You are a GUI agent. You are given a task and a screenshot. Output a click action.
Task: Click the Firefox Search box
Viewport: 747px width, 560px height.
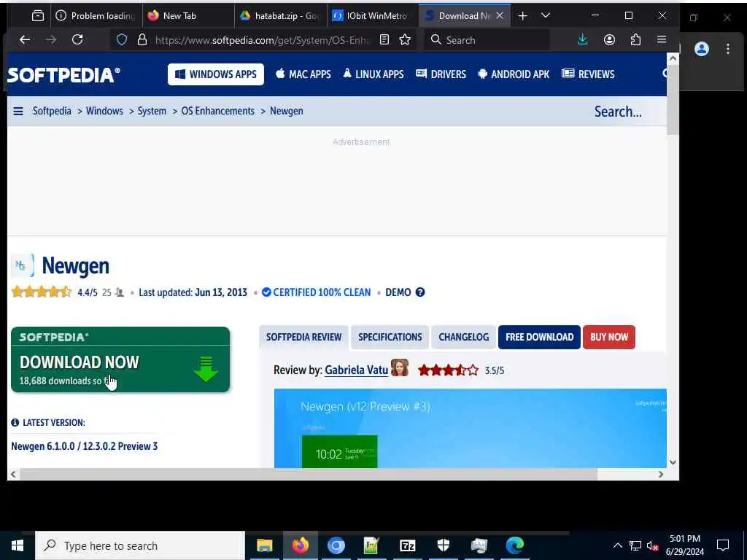point(487,40)
